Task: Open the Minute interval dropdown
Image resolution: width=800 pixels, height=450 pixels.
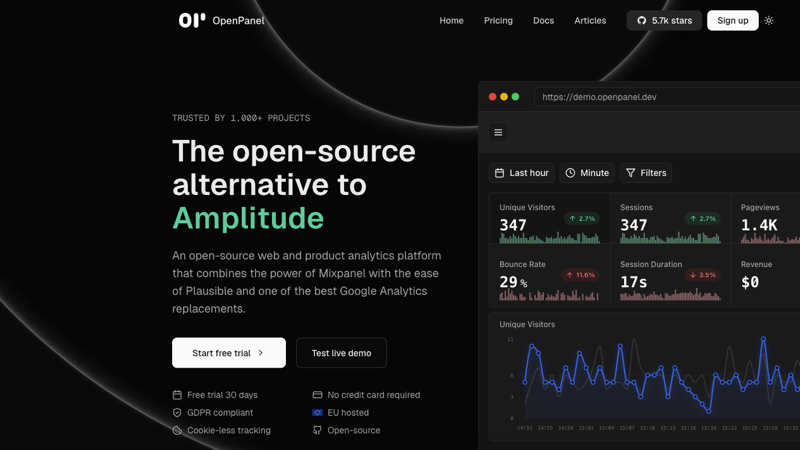Action: [x=587, y=173]
